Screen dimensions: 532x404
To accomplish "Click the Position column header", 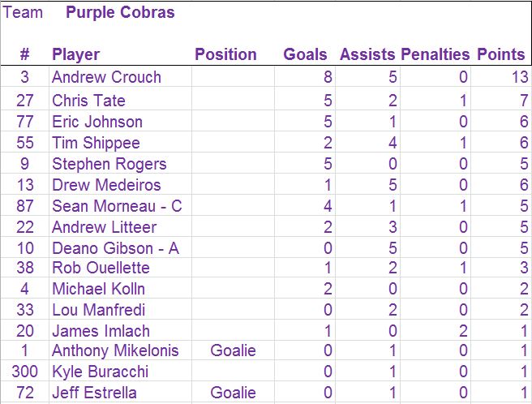I will pyautogui.click(x=225, y=54).
